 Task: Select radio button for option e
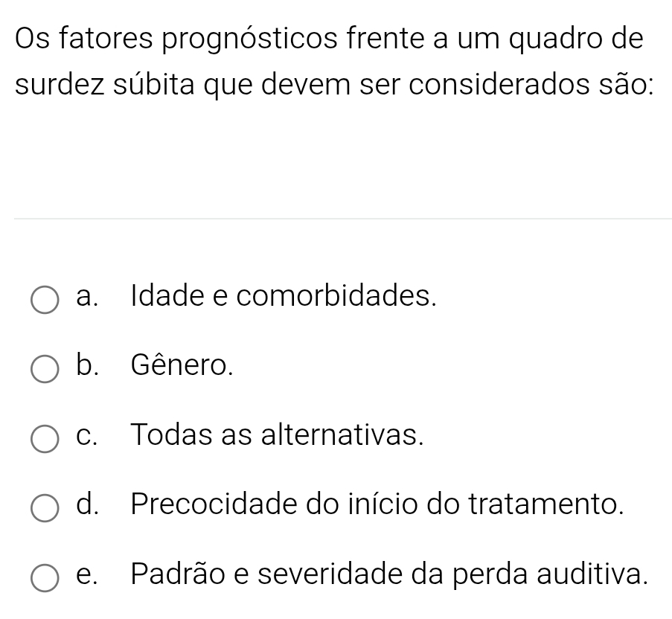(45, 575)
